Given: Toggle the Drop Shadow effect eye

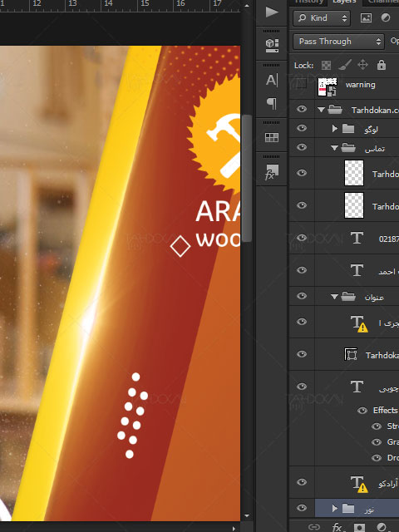Looking at the screenshot, I should [x=377, y=458].
